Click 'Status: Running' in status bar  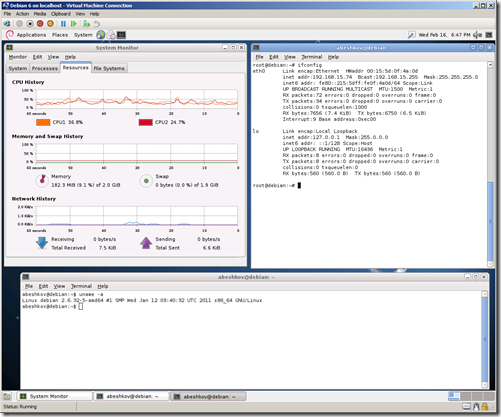tap(20, 407)
